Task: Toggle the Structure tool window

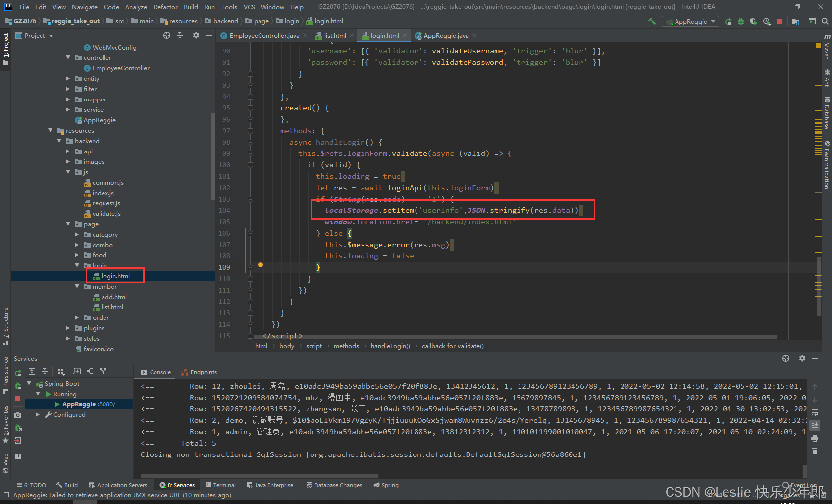Action: coord(5,326)
